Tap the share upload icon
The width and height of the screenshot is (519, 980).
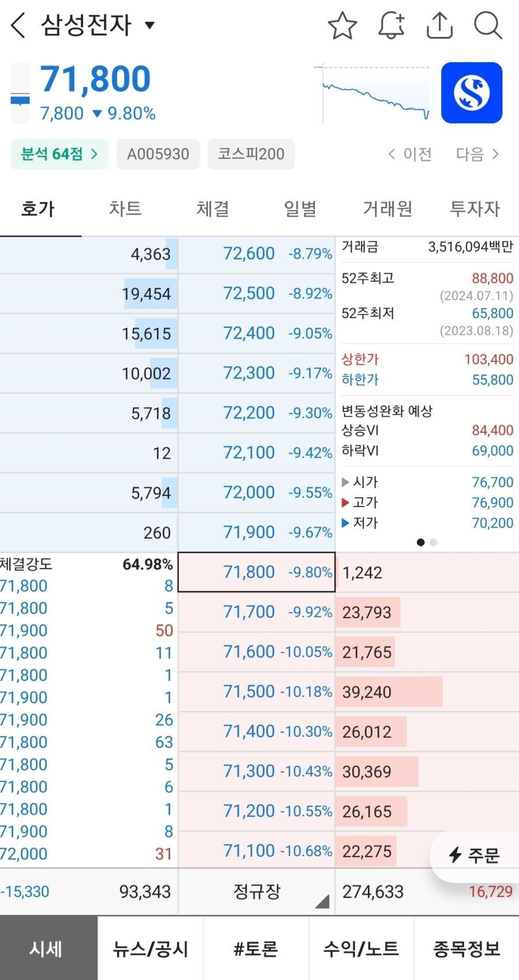439,26
